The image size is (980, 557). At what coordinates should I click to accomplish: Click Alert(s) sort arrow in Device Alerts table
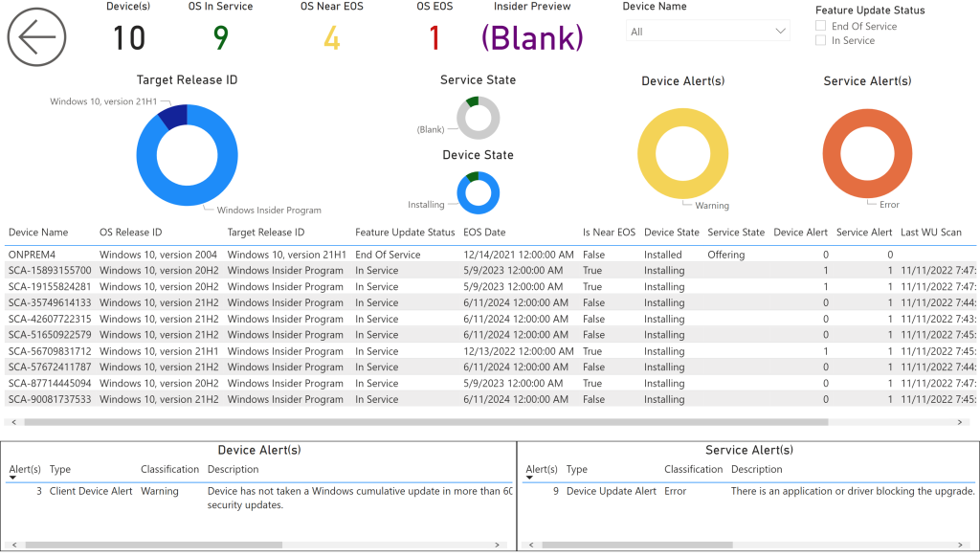tap(12, 478)
